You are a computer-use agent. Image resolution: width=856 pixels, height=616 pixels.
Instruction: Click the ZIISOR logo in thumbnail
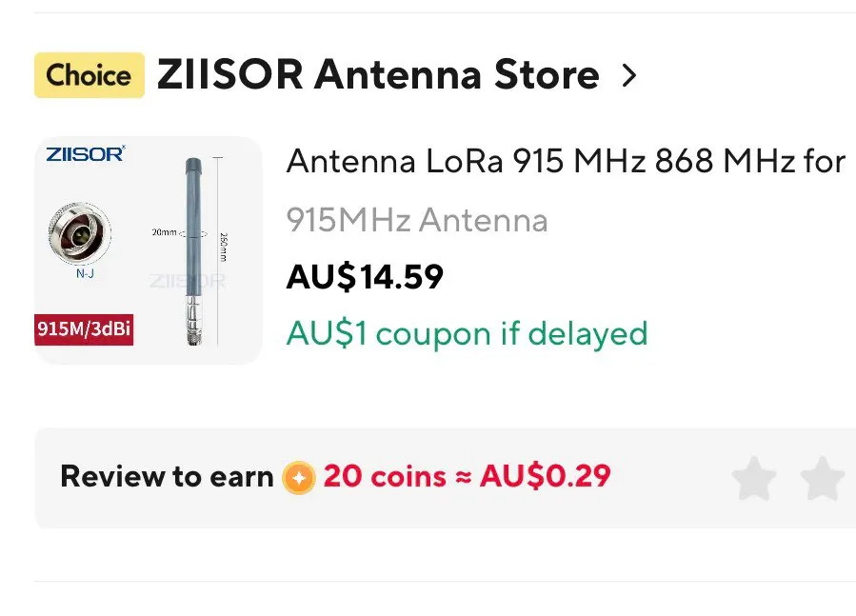[x=86, y=154]
